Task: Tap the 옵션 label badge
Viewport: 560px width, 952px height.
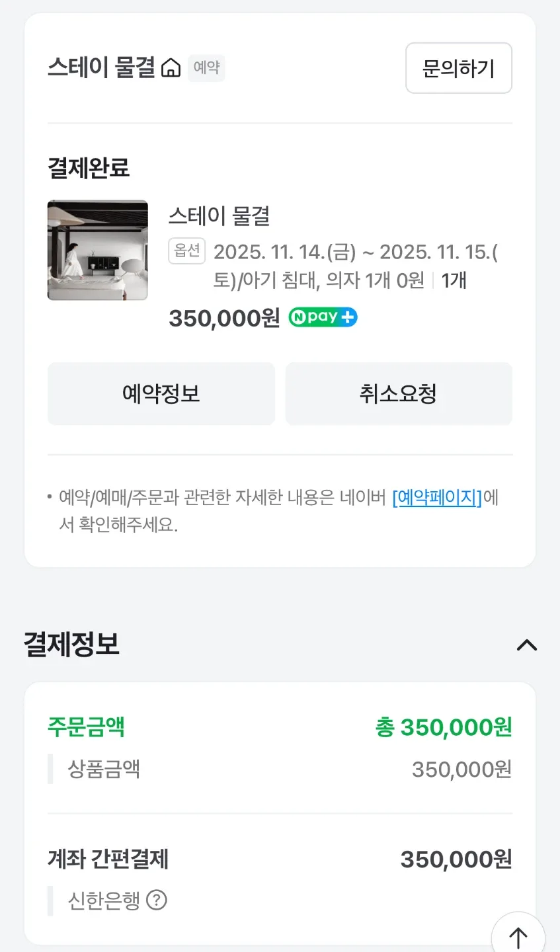Action: (186, 251)
